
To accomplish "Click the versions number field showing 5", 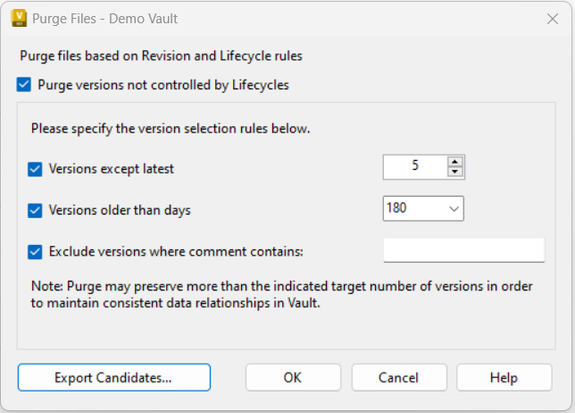I will pyautogui.click(x=415, y=167).
